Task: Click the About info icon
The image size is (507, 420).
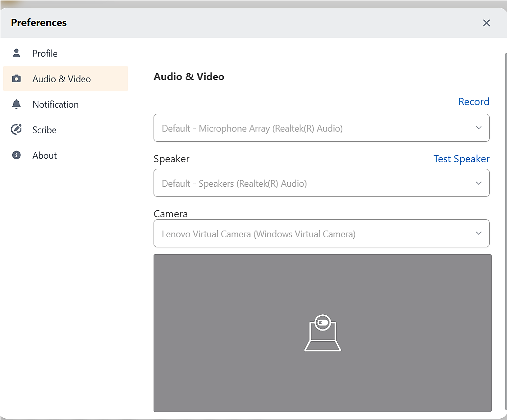Action: point(16,155)
